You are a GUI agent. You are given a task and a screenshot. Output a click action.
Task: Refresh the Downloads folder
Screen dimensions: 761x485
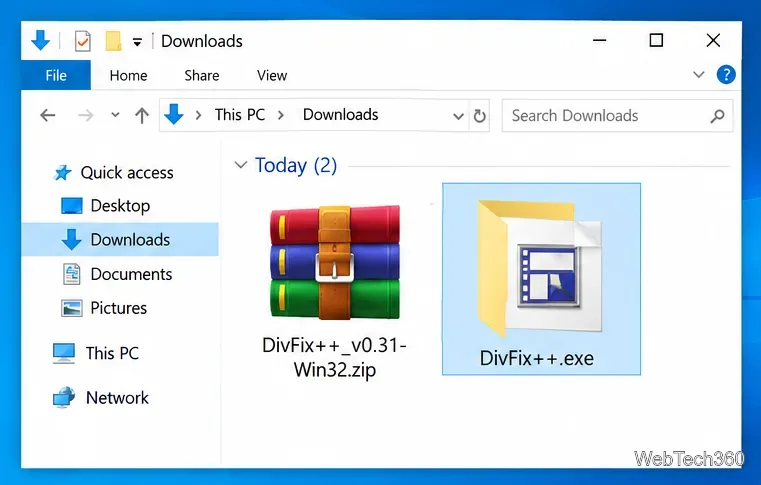(480, 116)
